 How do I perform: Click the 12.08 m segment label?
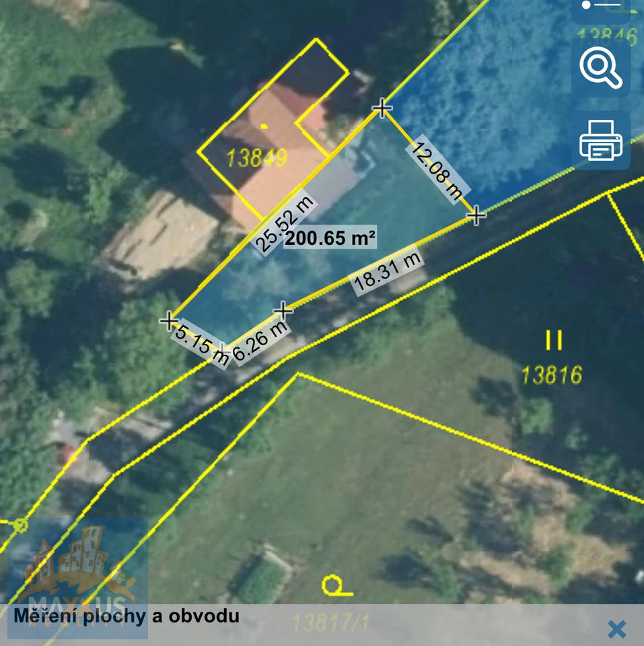click(x=438, y=171)
